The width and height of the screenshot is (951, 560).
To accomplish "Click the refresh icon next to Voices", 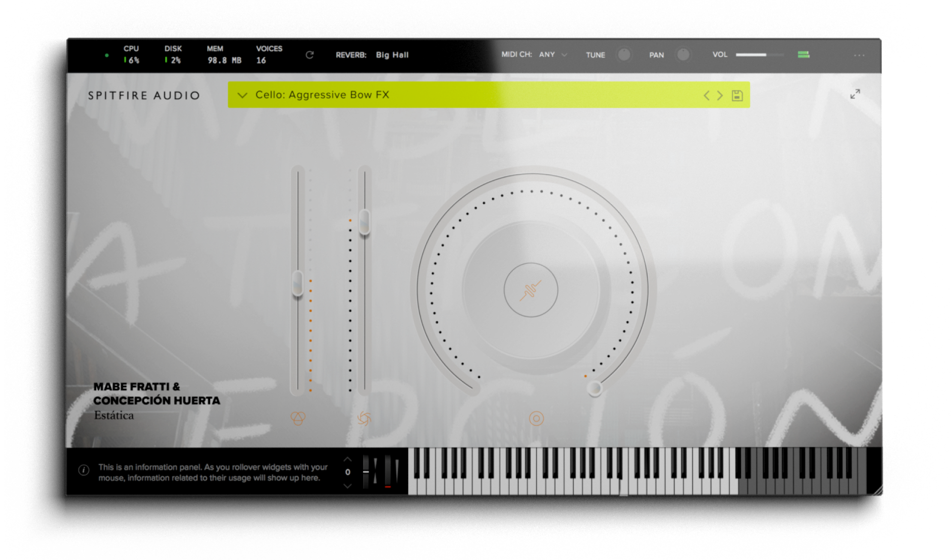I will tap(310, 55).
